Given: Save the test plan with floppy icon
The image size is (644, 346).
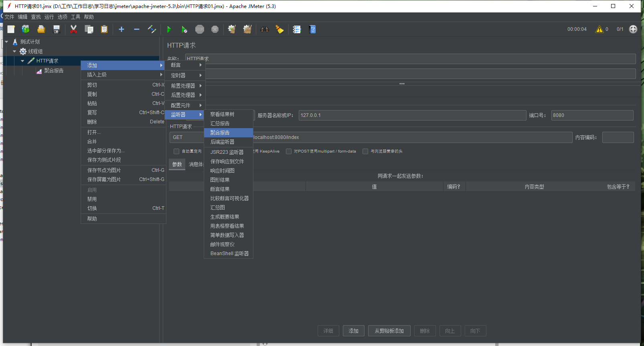Looking at the screenshot, I should 56,29.
